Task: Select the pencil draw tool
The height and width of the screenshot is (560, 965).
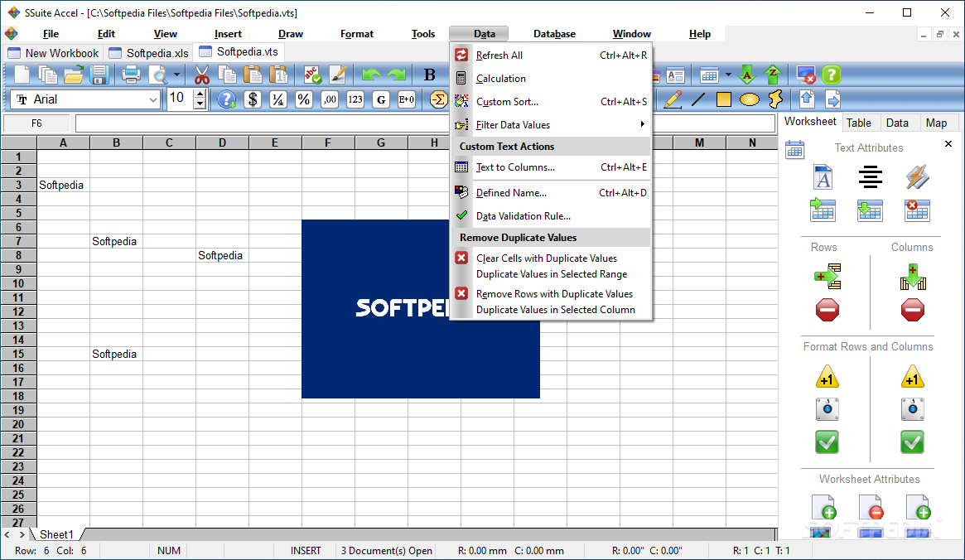Action: click(x=673, y=99)
